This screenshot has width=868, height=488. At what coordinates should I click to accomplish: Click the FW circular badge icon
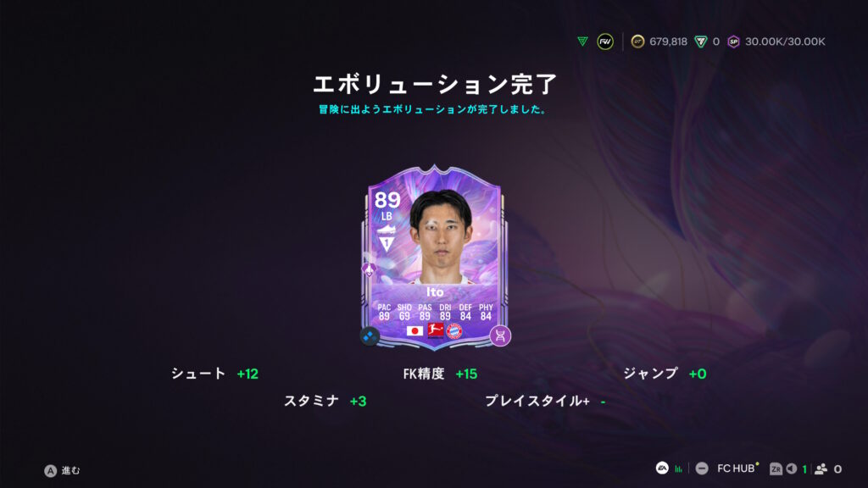click(x=605, y=42)
